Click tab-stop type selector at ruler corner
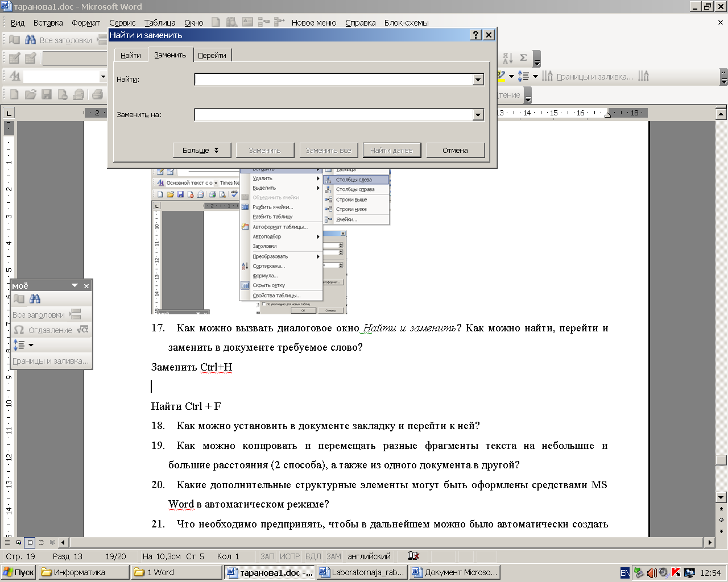 [9, 113]
